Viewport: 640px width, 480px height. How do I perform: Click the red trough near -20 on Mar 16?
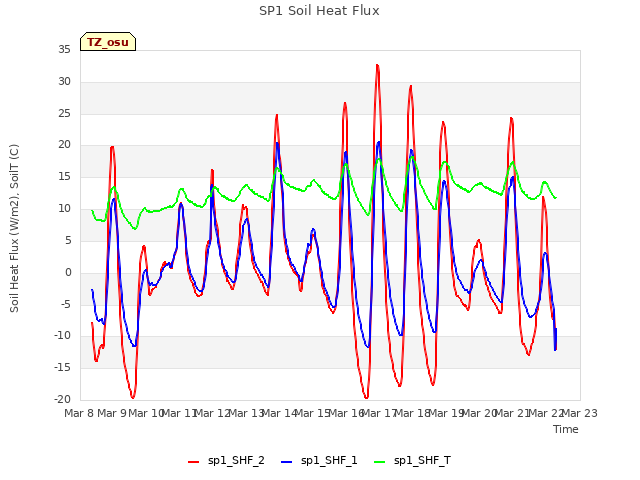pos(367,397)
